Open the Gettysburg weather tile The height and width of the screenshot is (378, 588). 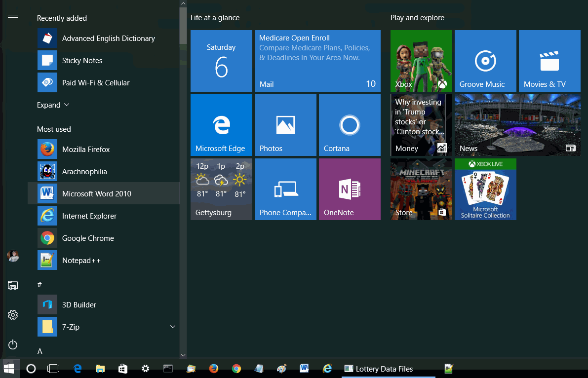click(x=221, y=189)
